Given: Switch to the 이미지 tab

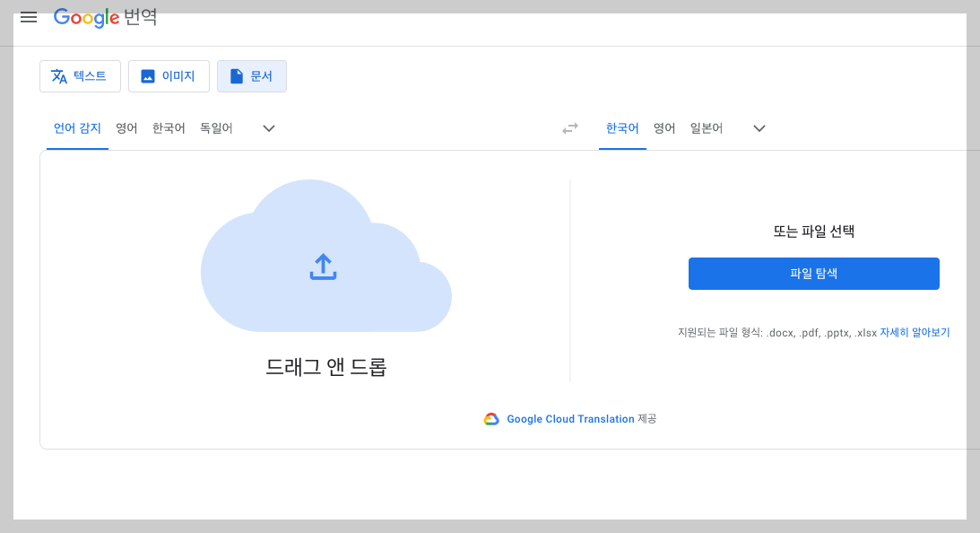Looking at the screenshot, I should tap(169, 76).
